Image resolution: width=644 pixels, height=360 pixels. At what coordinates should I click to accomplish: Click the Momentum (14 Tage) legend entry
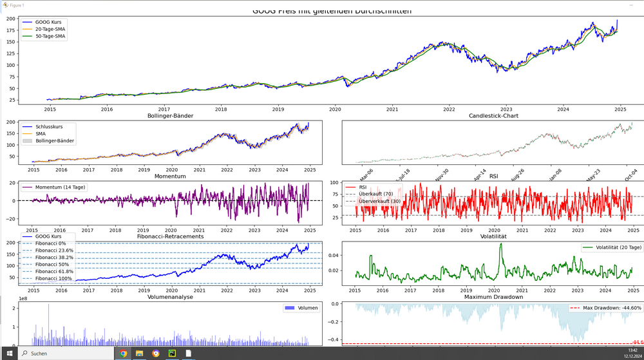pyautogui.click(x=54, y=187)
